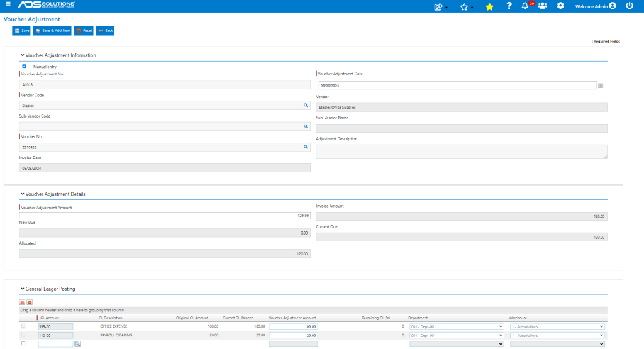Screen dimensions: 644x349
Task: Click the blank GL Account entry box
Action: tap(55, 344)
